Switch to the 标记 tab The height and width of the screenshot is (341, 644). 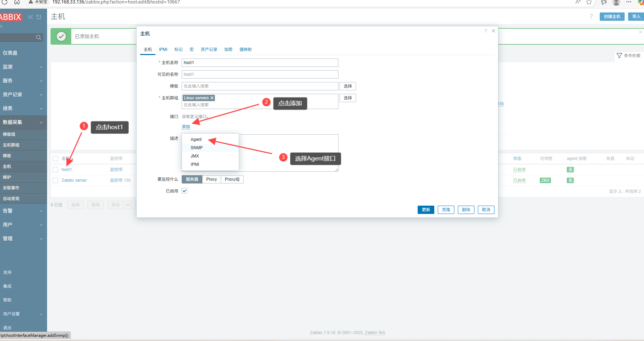[x=179, y=50]
